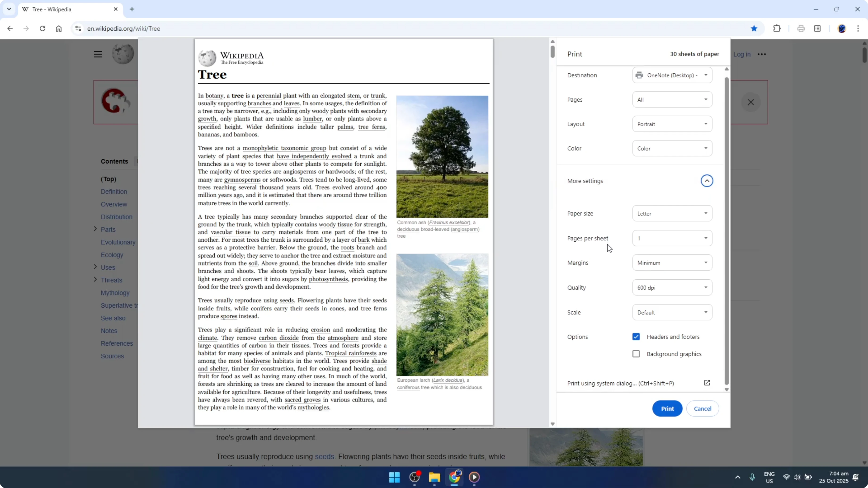Open the browser home page

coord(59,29)
